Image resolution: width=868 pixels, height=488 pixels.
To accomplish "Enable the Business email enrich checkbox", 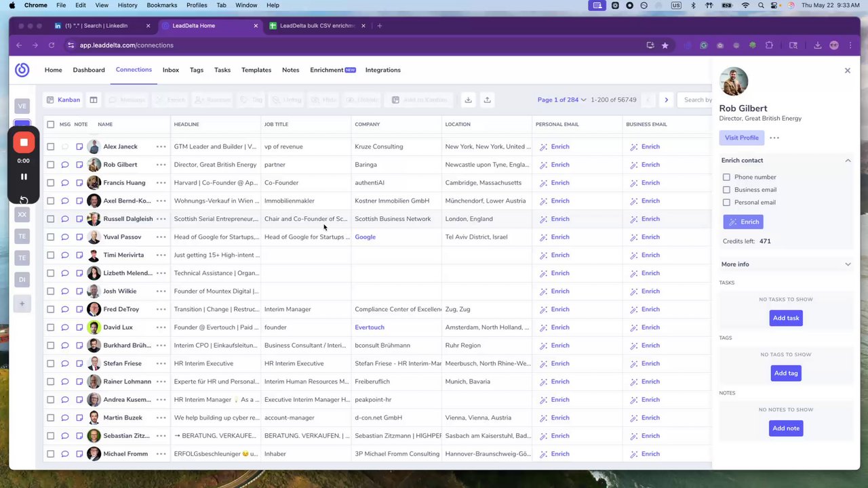I will click(726, 190).
